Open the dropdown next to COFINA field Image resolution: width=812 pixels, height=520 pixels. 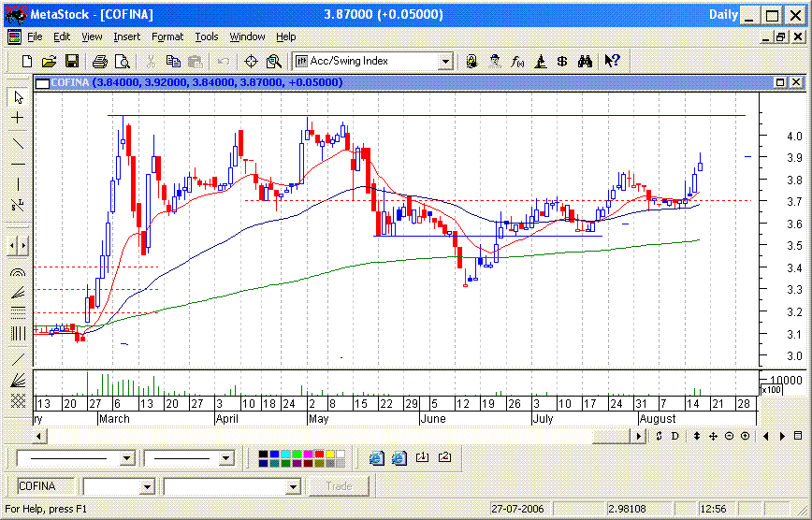[x=146, y=486]
